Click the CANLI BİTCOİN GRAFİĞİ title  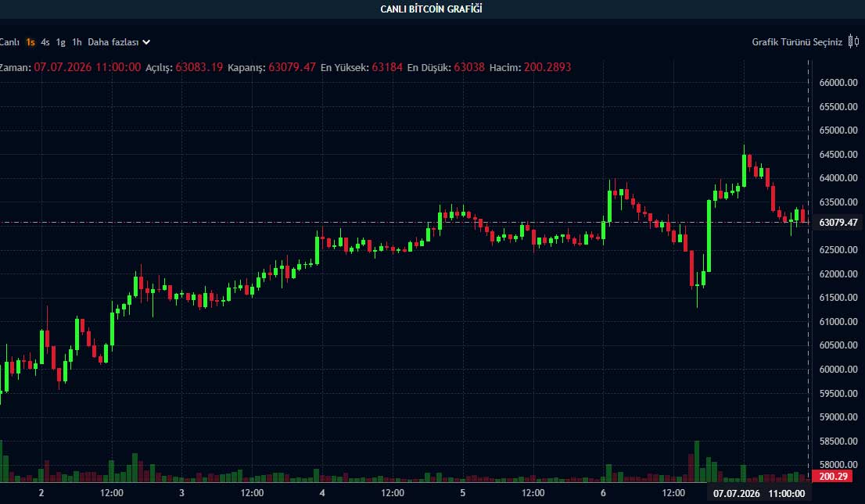click(x=432, y=9)
